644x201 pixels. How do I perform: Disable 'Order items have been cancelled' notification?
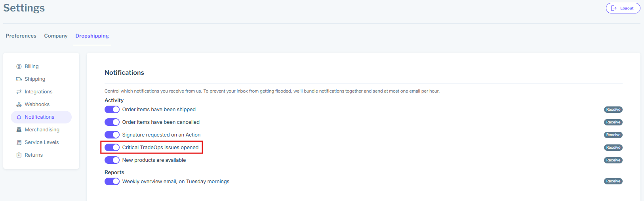112,122
